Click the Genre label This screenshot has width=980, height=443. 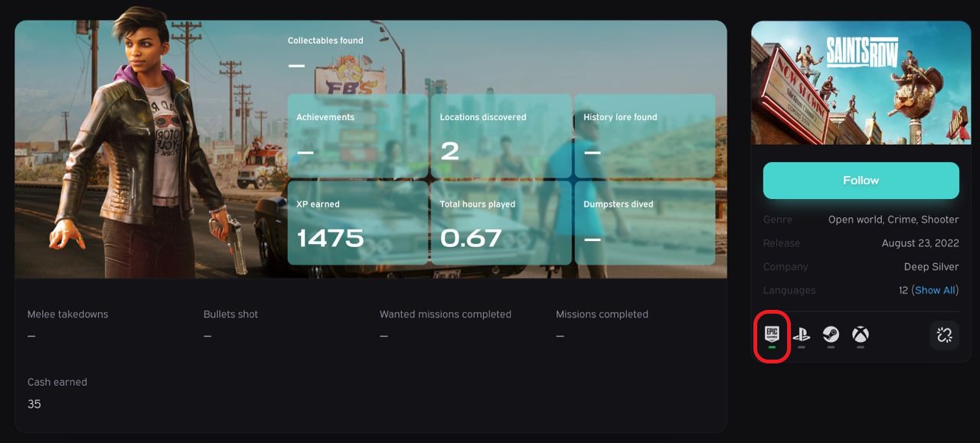[778, 220]
